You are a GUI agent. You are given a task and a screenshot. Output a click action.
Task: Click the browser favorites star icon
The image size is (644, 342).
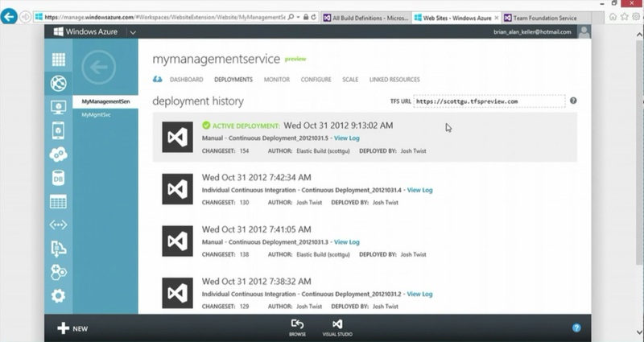pyautogui.click(x=625, y=17)
